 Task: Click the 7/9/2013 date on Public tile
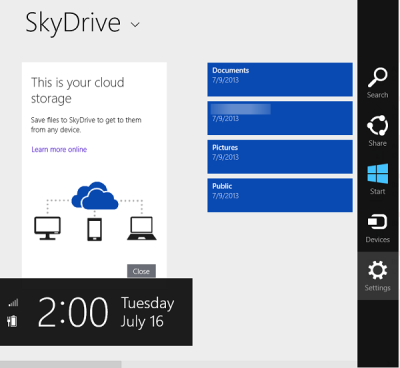(226, 196)
